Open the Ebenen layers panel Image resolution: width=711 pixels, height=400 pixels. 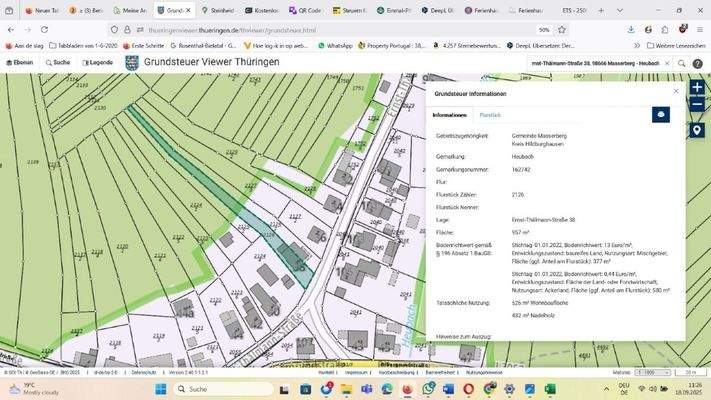click(x=18, y=62)
